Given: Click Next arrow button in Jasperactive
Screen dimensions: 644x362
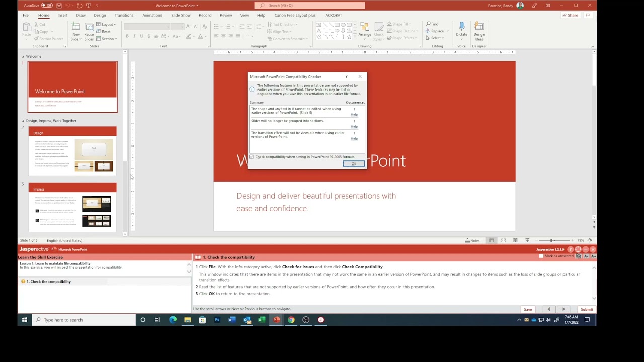Looking at the screenshot, I should [563, 309].
